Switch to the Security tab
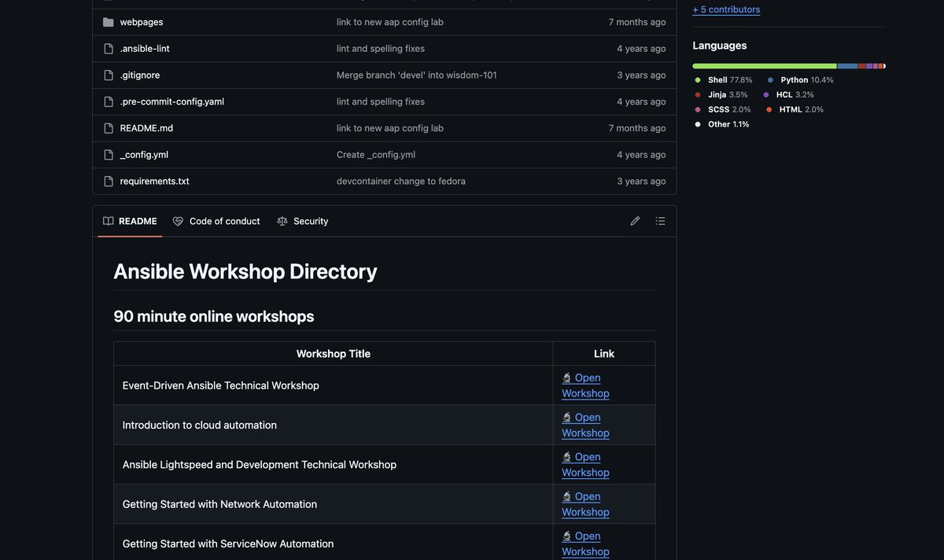The height and width of the screenshot is (560, 944). point(312,219)
